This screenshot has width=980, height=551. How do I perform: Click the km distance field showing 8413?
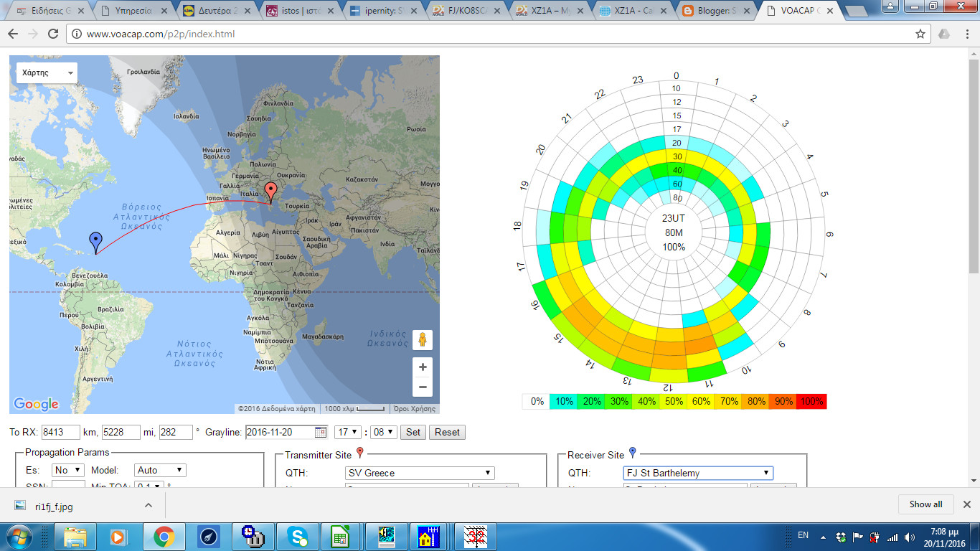click(60, 432)
